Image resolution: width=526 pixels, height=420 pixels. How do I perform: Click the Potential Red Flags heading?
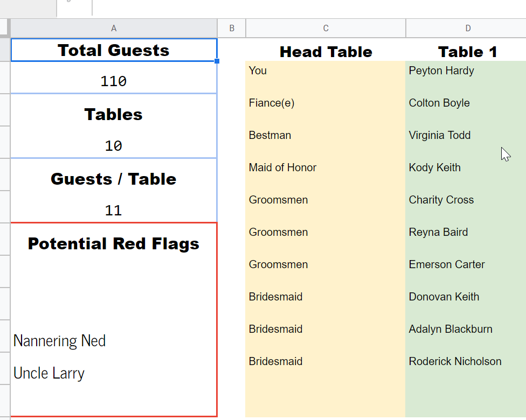pos(114,244)
